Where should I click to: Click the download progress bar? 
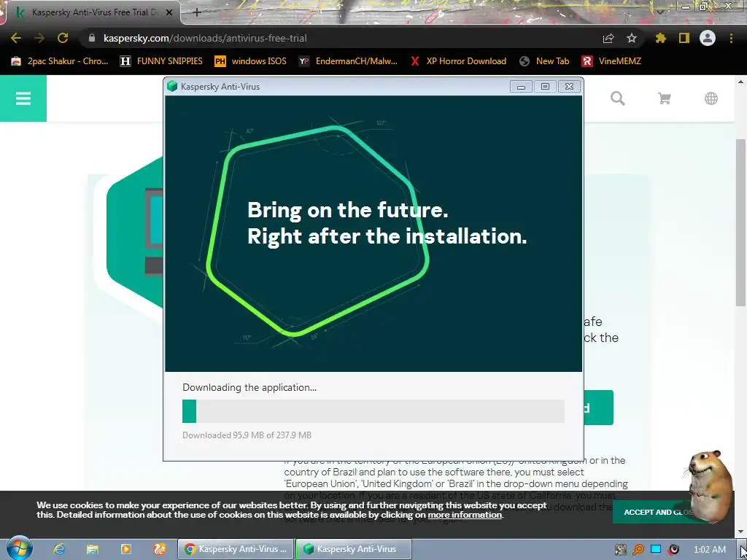[373, 411]
